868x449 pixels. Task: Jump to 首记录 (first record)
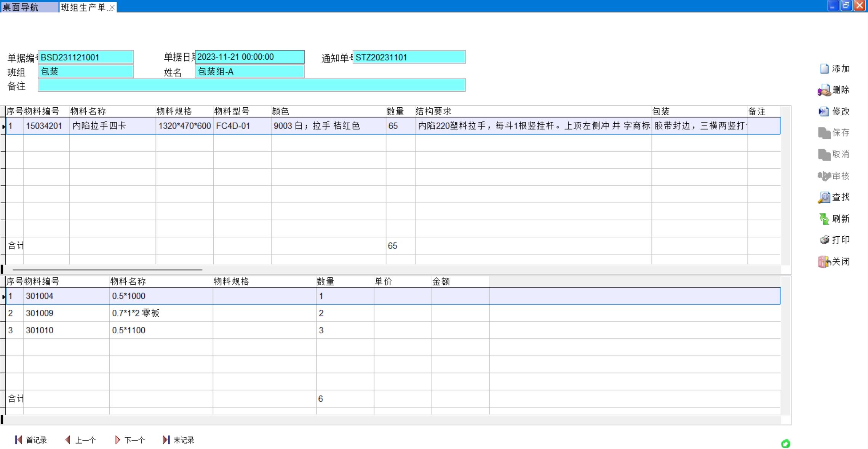tap(31, 440)
